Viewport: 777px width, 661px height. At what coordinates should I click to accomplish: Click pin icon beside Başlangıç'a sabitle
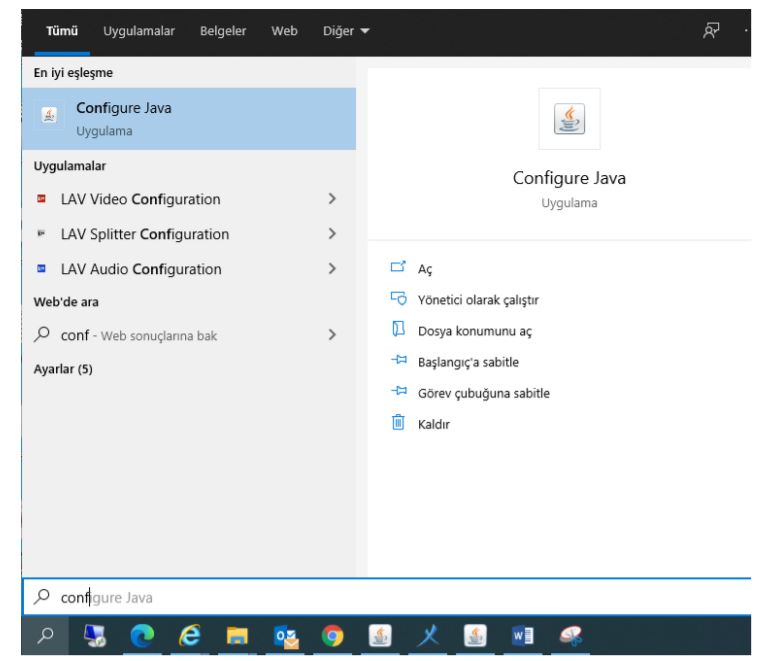(399, 359)
